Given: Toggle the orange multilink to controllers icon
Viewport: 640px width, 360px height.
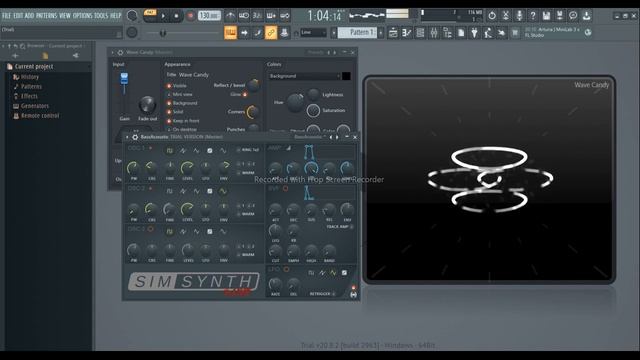Looking at the screenshot, I should (271, 33).
